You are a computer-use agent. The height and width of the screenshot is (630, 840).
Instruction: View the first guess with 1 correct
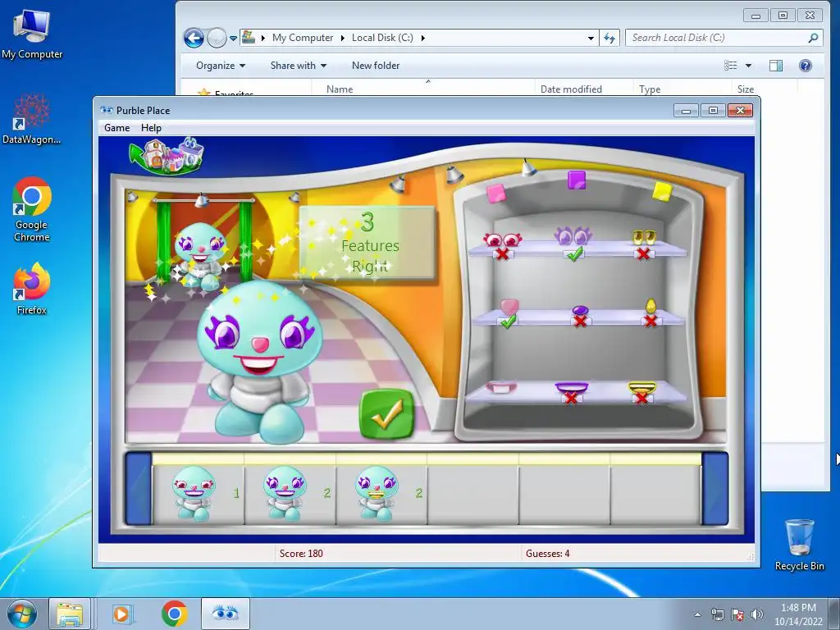coord(199,494)
